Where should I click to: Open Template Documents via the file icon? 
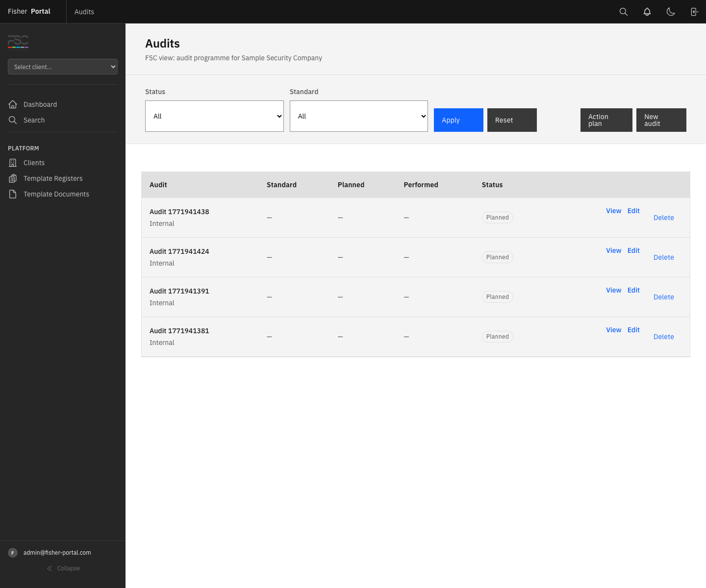(13, 194)
